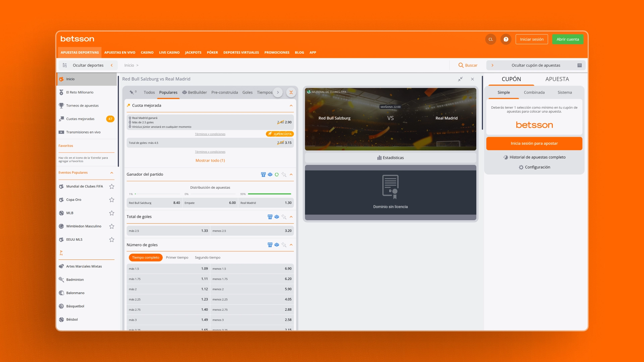Switch to the BetBuilder market tab

coord(195,93)
